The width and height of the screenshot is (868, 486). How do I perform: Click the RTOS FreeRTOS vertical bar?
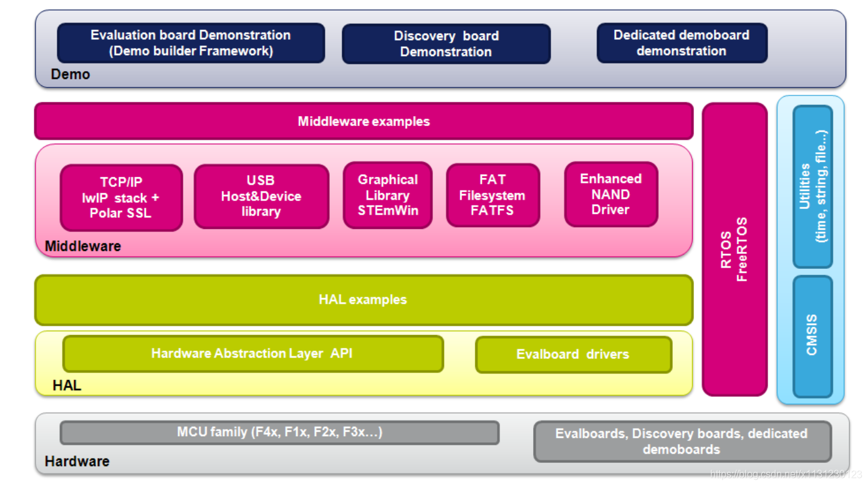coord(735,250)
